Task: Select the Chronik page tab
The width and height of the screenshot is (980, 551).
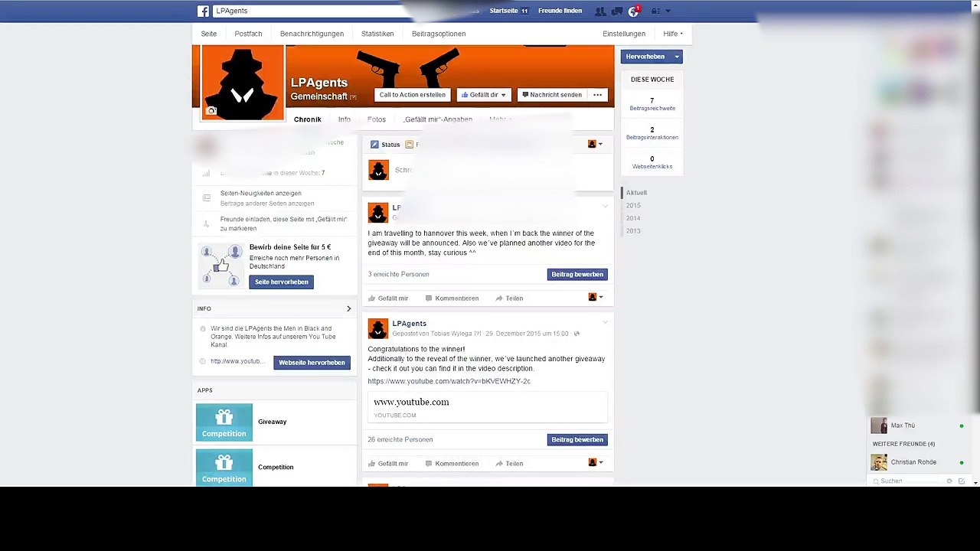Action: point(308,119)
